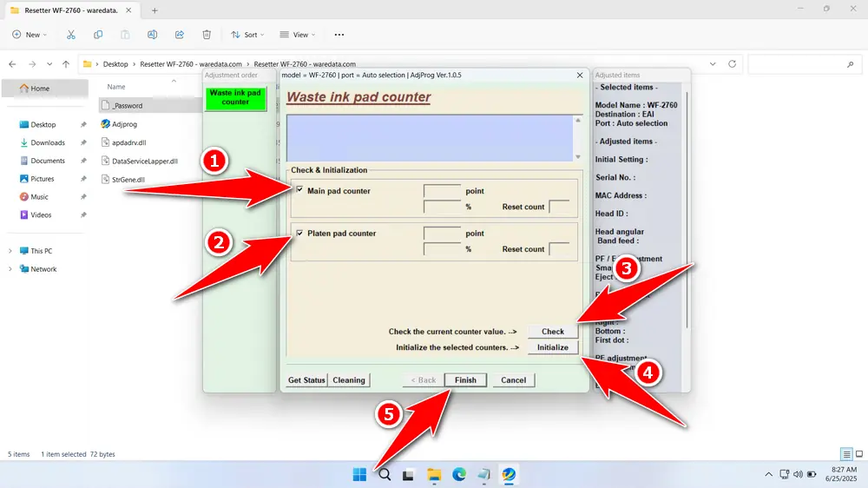Click the battery icon in system tray
868x488 pixels.
tap(812, 474)
